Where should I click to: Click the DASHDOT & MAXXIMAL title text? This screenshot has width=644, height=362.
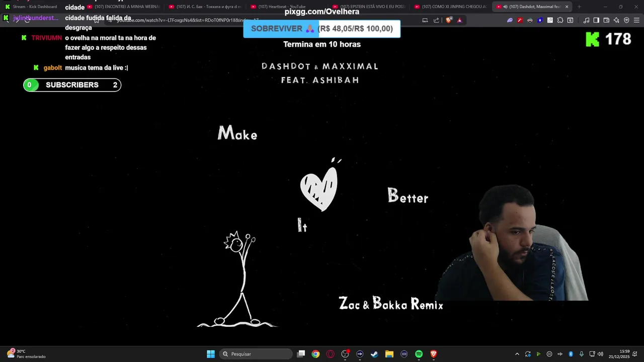pos(320,66)
